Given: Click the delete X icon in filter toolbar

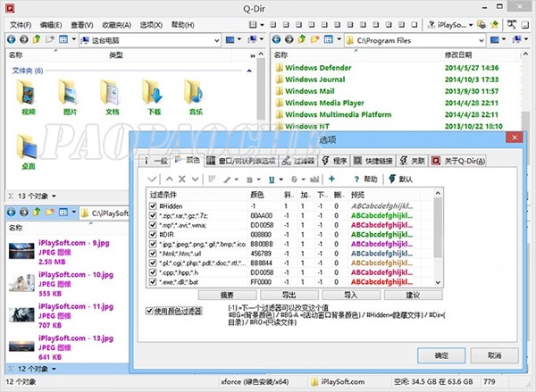Looking at the screenshot, I should point(182,179).
